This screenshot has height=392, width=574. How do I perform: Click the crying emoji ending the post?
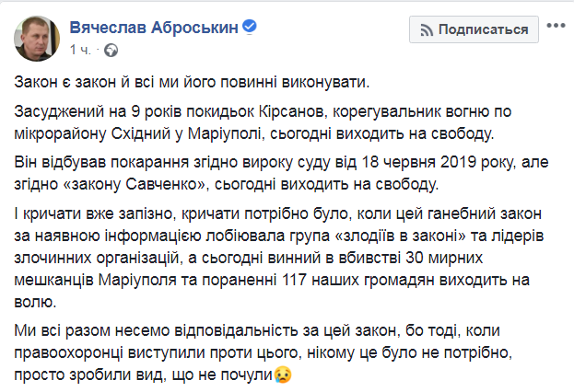click(x=285, y=374)
